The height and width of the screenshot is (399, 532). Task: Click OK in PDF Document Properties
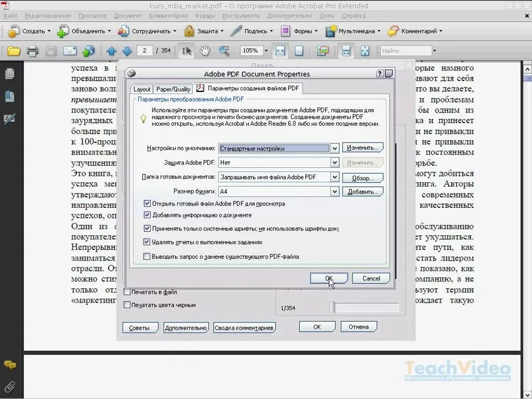(329, 278)
